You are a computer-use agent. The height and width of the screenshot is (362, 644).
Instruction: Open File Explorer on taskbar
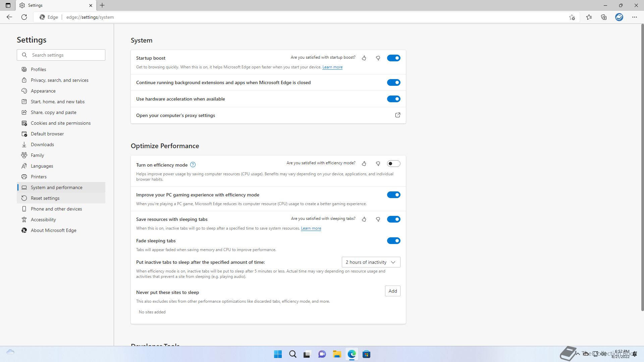337,354
